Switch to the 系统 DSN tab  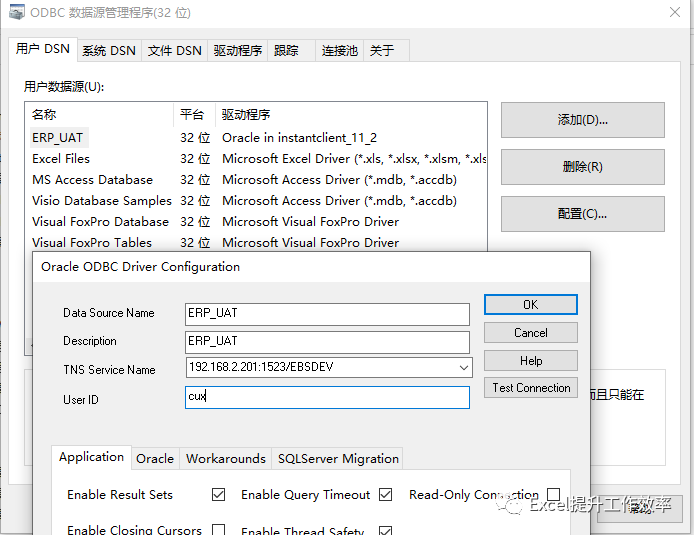point(109,51)
